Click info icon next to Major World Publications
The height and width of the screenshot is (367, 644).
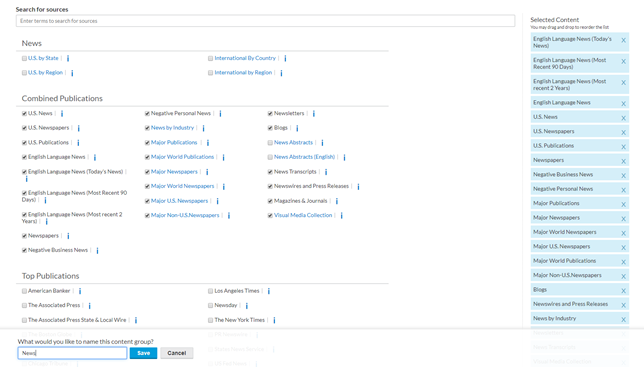223,157
